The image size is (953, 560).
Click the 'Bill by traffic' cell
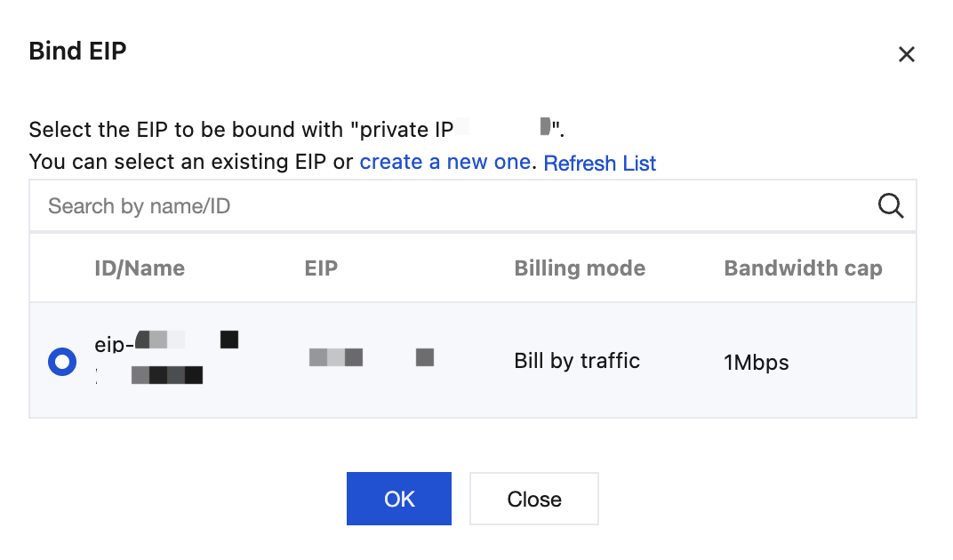click(x=577, y=361)
